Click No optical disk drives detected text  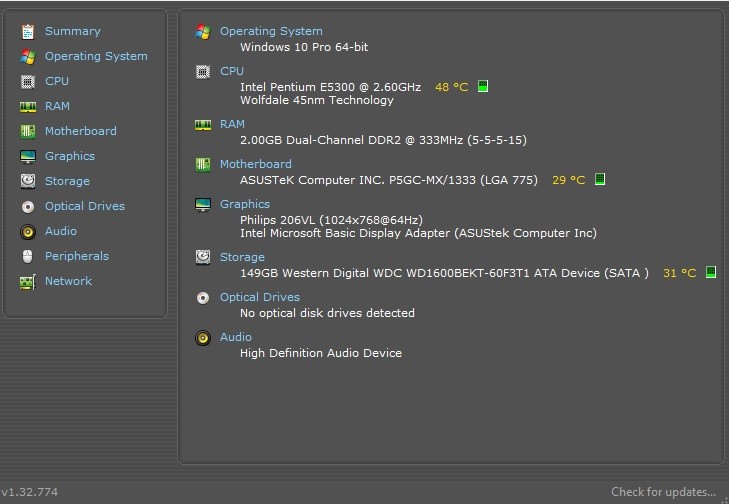[x=327, y=313]
